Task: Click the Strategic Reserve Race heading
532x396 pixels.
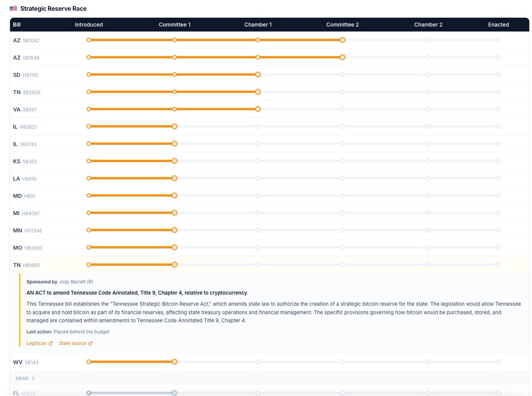Action: point(54,8)
